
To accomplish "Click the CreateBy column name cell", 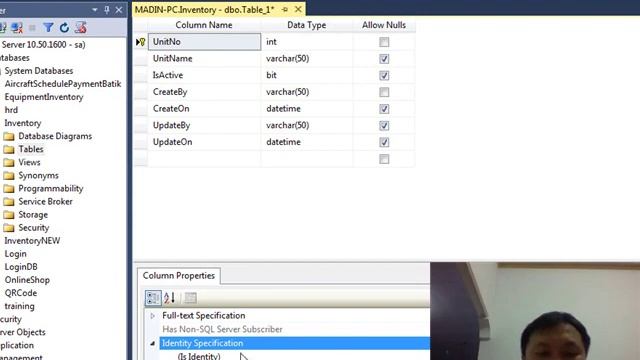I will 204,92.
